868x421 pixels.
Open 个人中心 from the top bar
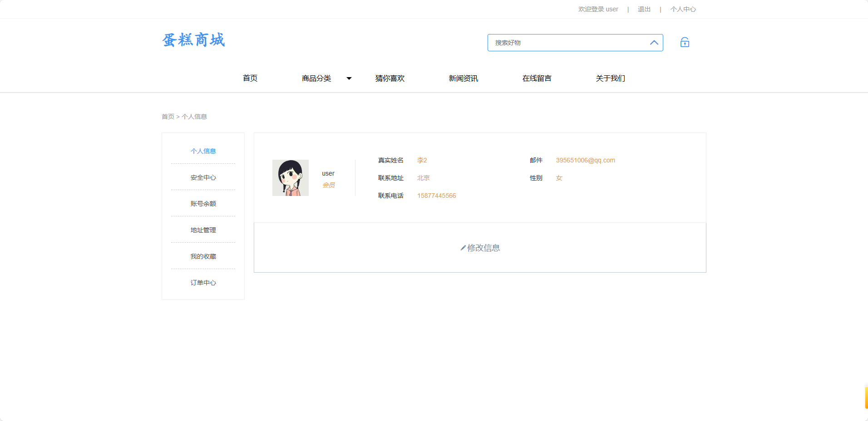[683, 9]
